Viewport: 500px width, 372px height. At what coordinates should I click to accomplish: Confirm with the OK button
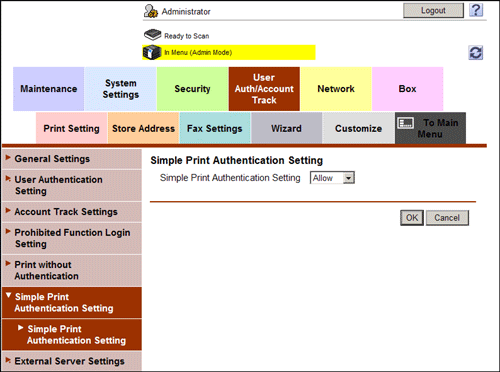point(412,218)
